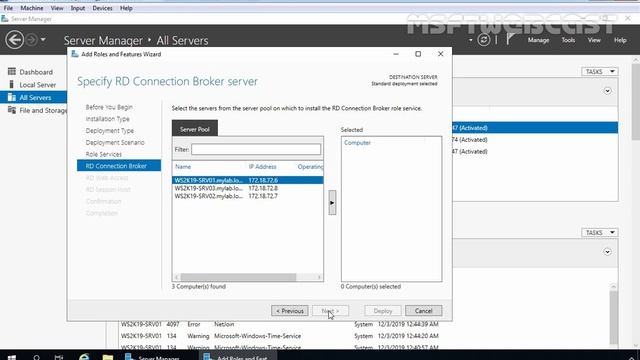Click the Deploy button

pos(383,311)
